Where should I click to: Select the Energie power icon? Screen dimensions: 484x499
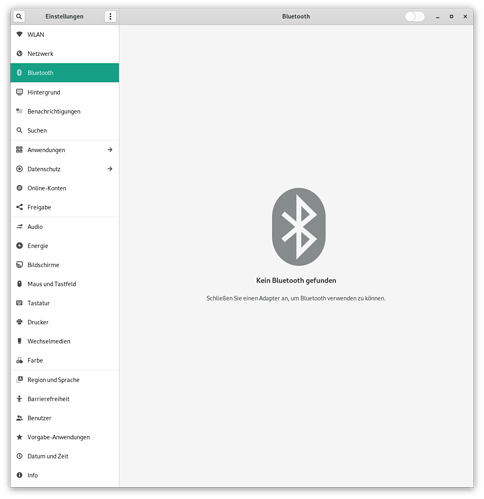(19, 246)
